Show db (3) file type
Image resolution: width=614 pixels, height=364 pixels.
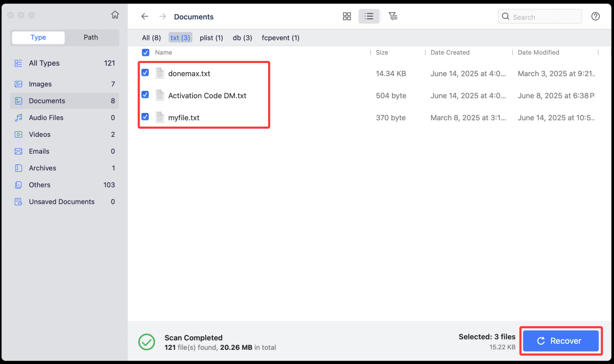click(x=242, y=38)
